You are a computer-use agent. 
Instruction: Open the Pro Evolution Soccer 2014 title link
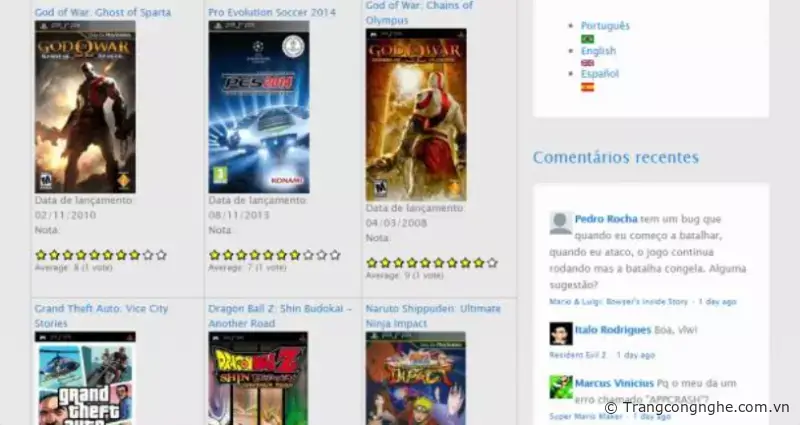point(272,12)
